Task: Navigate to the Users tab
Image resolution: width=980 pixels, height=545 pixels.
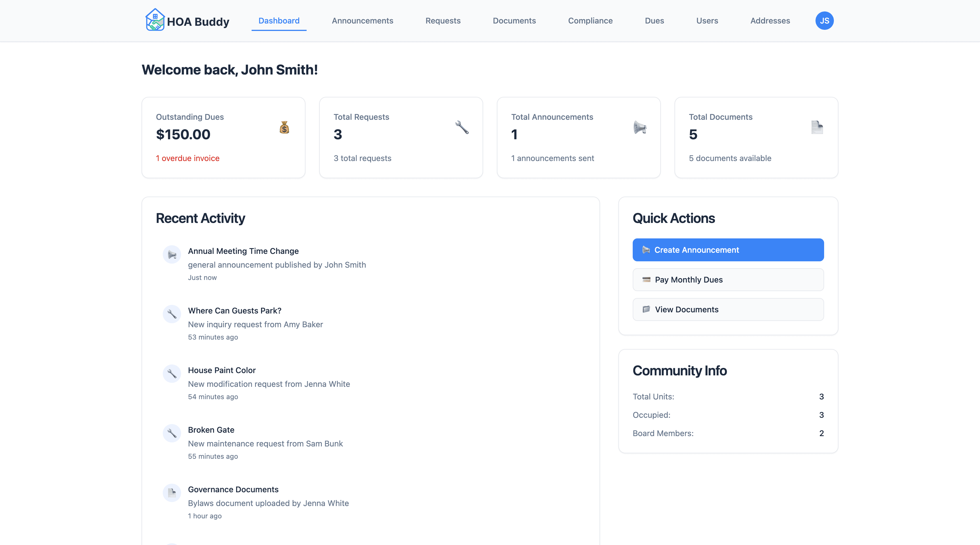Action: 707,21
